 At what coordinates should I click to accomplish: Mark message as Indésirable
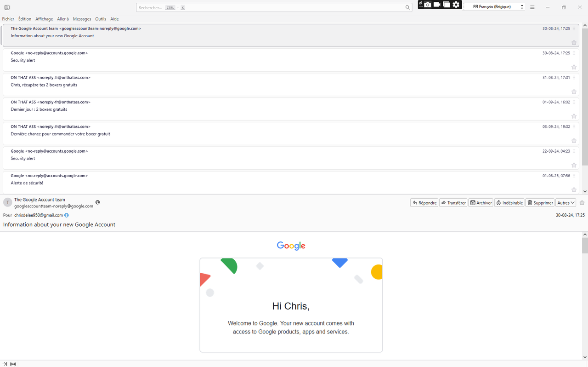[509, 203]
